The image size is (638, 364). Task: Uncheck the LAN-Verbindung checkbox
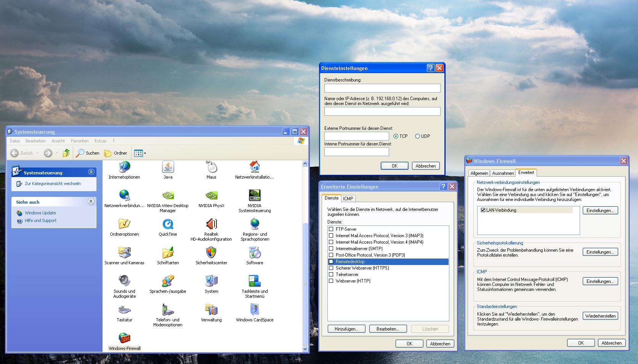(483, 210)
